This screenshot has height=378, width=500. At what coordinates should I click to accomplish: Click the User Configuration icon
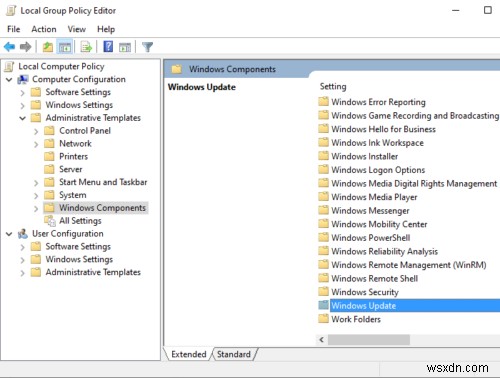pyautogui.click(x=23, y=234)
